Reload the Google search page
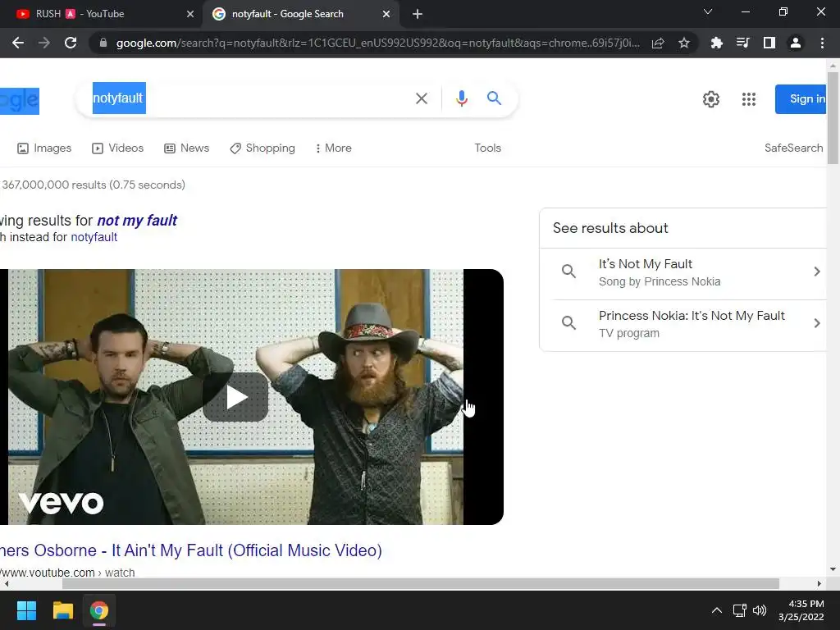Image resolution: width=840 pixels, height=630 pixels. click(x=71, y=43)
